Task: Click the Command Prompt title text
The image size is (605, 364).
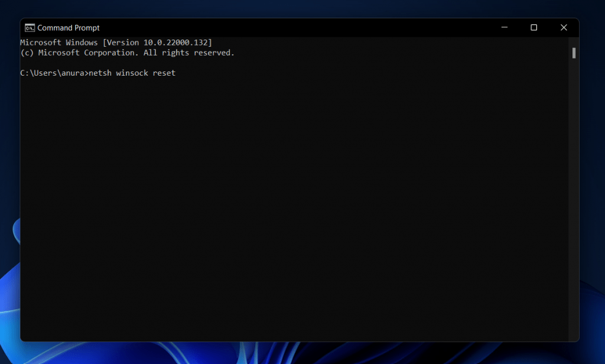Action: [x=68, y=27]
